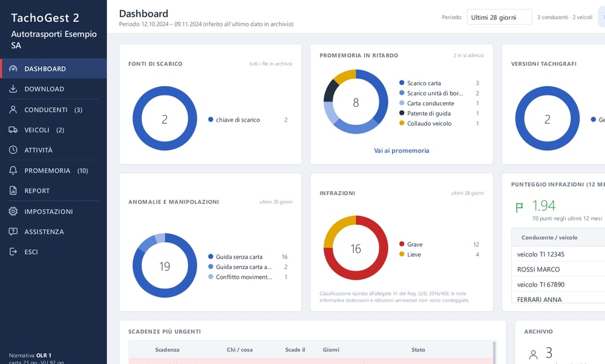Click the Esci logout icon
605x364 pixels.
pyautogui.click(x=13, y=252)
